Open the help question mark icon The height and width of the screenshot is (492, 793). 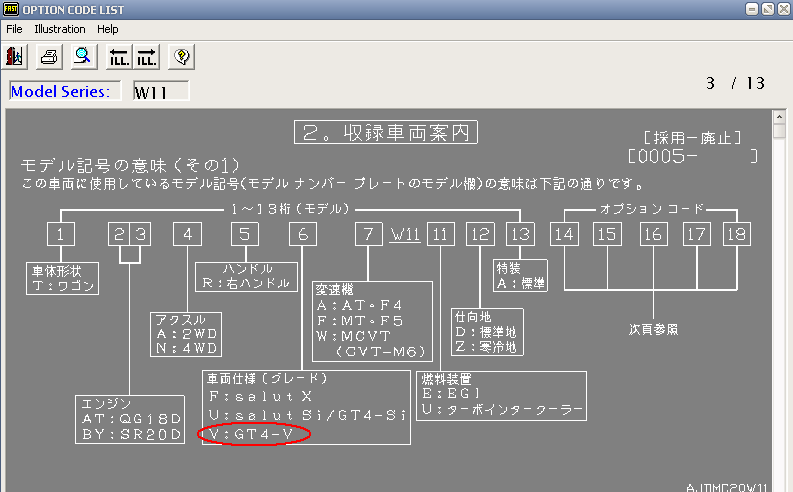tap(180, 55)
